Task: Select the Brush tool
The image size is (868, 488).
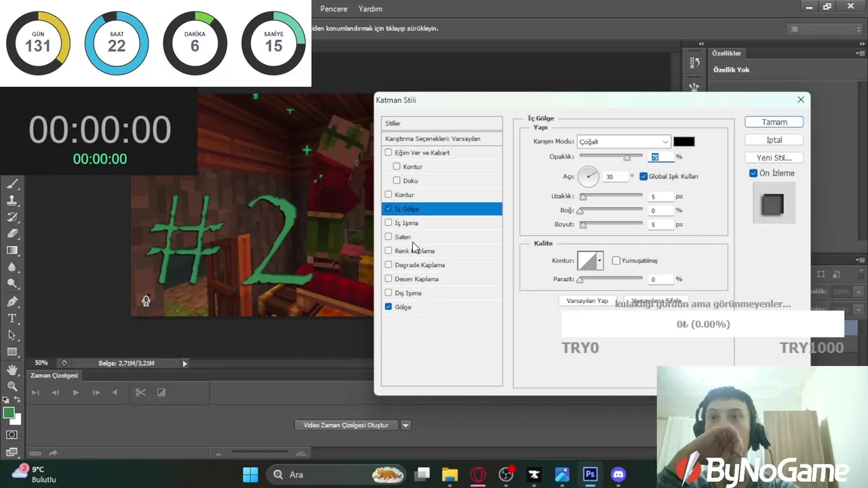Action: 12,184
